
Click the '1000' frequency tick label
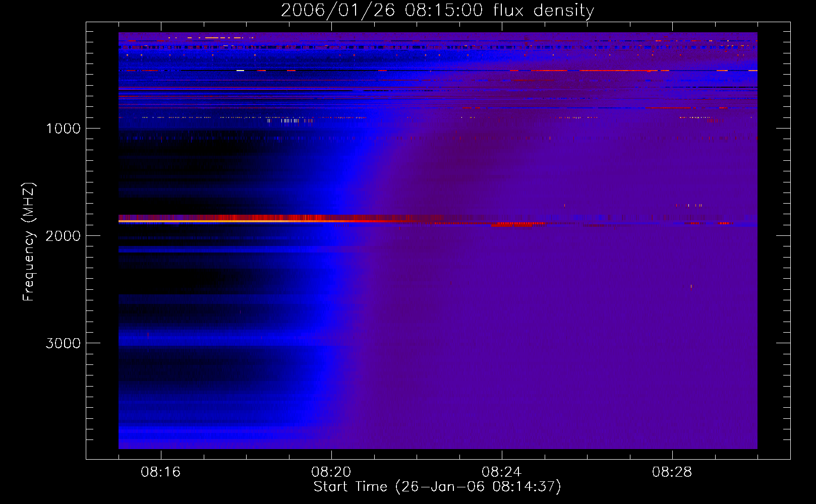pos(64,129)
